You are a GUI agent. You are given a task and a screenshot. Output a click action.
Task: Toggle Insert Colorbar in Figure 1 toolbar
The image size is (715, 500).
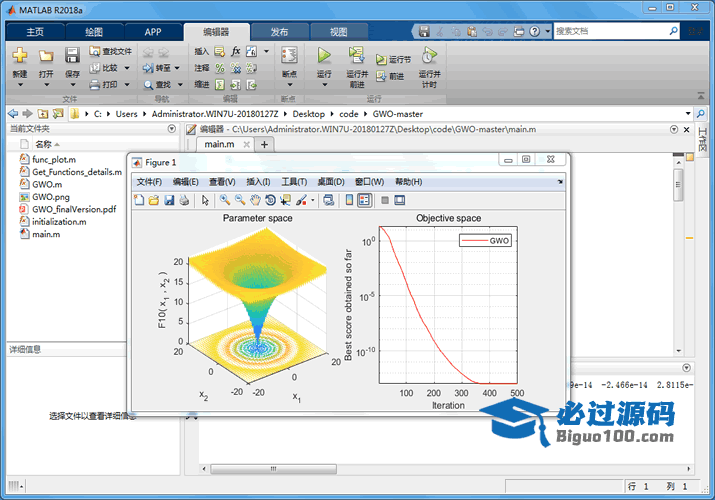[x=349, y=200]
